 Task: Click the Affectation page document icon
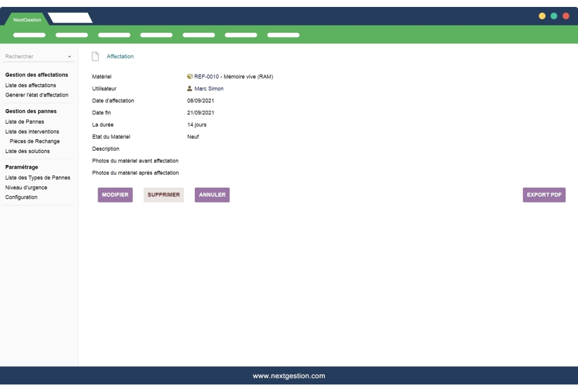pyautogui.click(x=95, y=56)
